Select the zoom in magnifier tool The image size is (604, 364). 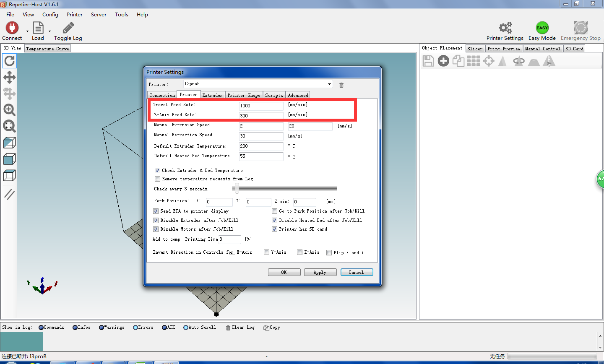coord(9,110)
